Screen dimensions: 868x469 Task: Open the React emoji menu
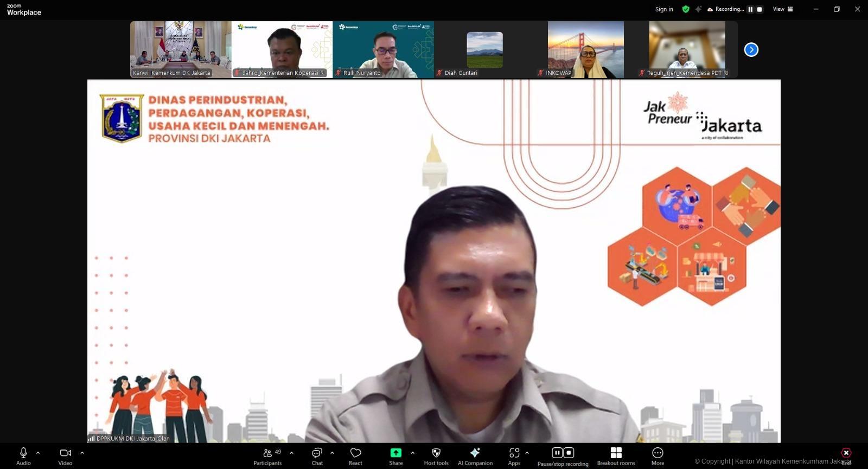click(356, 456)
